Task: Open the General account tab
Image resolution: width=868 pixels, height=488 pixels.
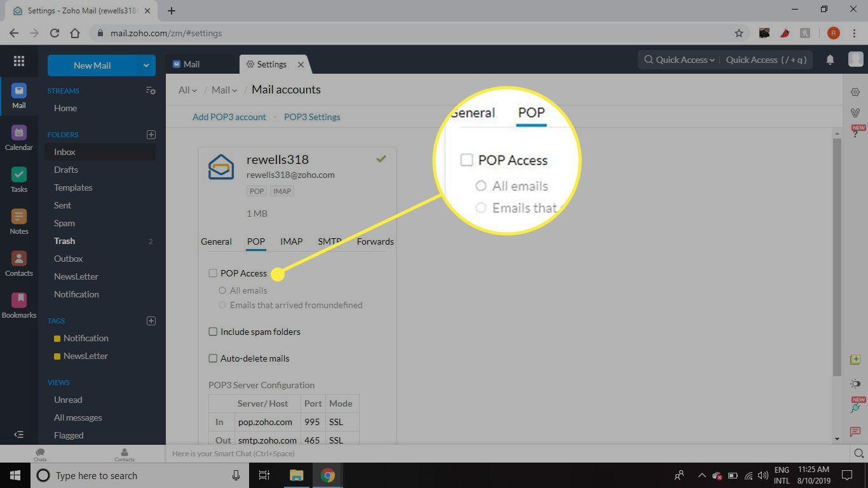Action: [x=216, y=241]
